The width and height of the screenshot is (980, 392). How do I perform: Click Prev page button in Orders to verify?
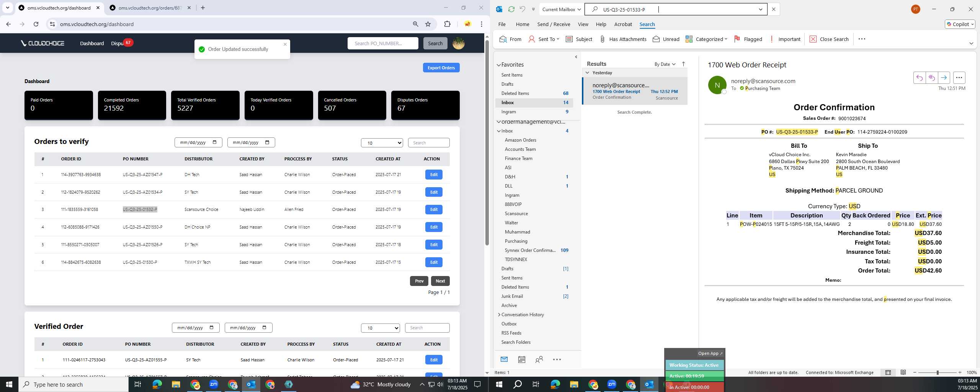(x=419, y=281)
